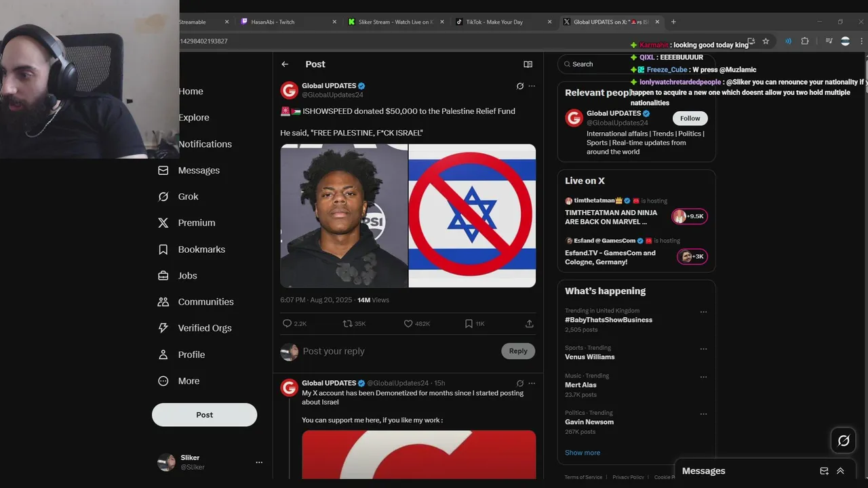The height and width of the screenshot is (488, 868).
Task: Open Grok from the sidebar
Action: point(178,197)
